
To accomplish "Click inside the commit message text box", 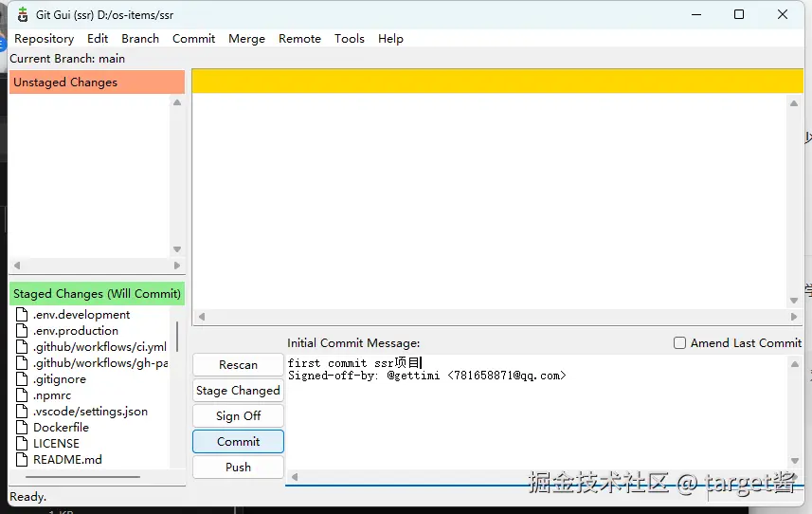I will 536,413.
